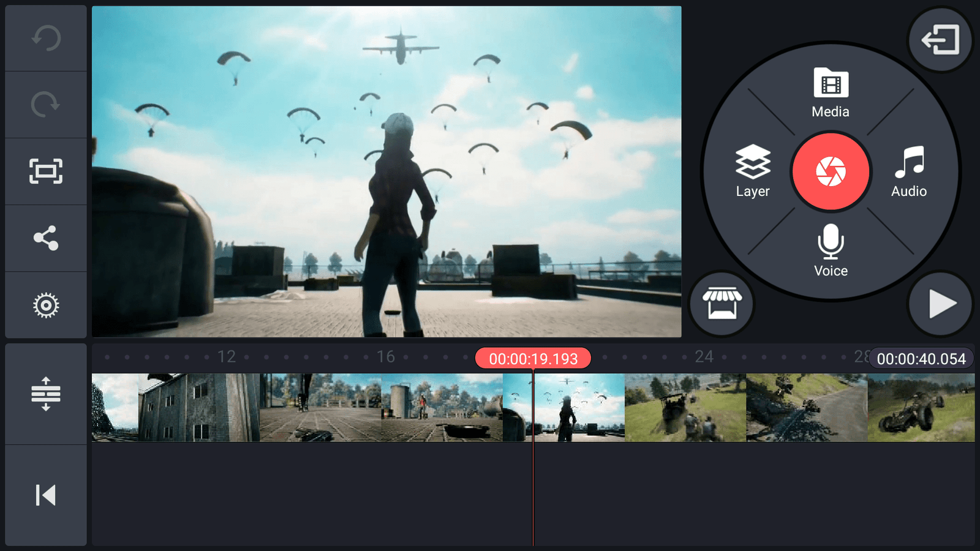The height and width of the screenshot is (551, 980).
Task: Select the rooftop ground clip thumbnail
Action: [320, 408]
